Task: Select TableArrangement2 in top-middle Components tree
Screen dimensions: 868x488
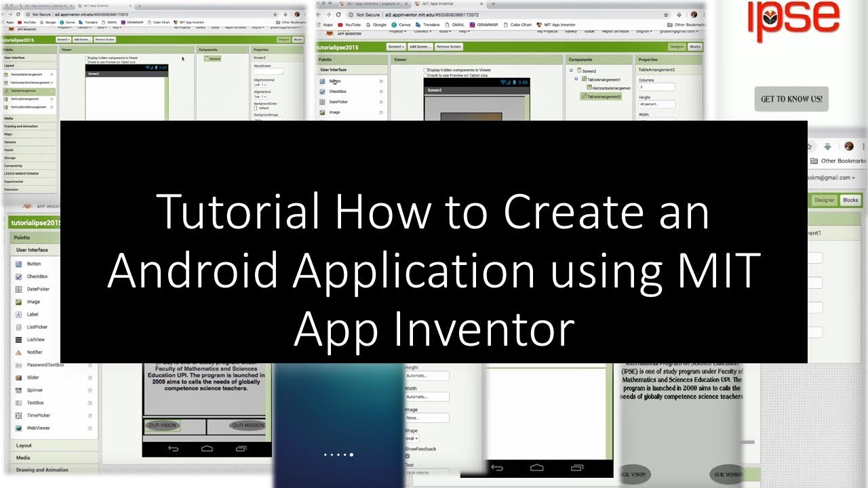Action: (x=600, y=96)
